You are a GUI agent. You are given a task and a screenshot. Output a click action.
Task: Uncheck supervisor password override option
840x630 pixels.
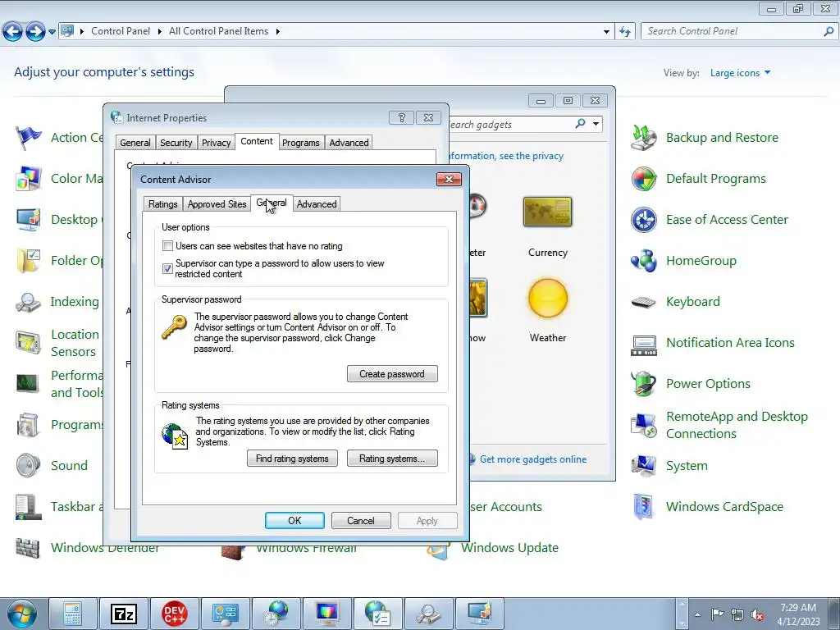click(x=167, y=268)
